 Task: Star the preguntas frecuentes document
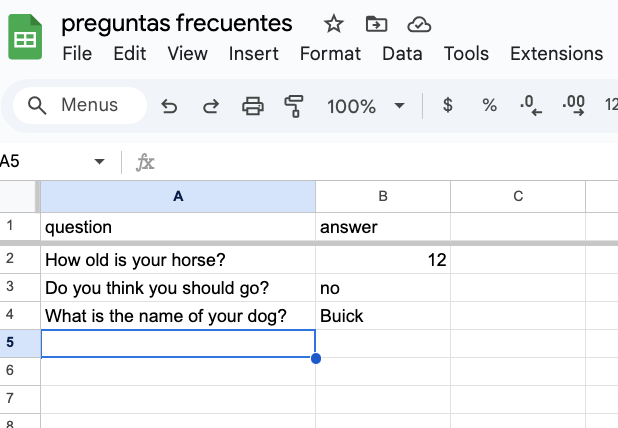pos(334,24)
